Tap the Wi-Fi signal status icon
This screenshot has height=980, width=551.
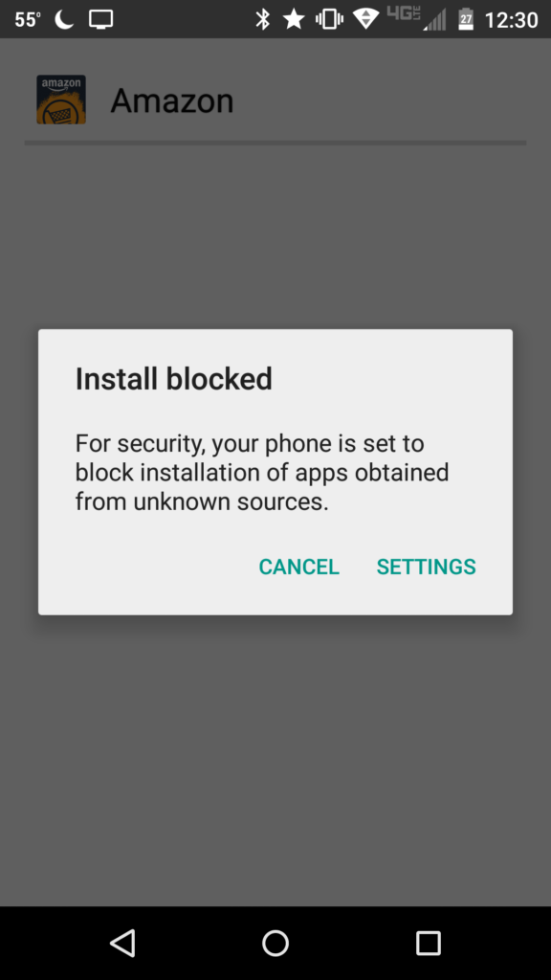[x=366, y=19]
